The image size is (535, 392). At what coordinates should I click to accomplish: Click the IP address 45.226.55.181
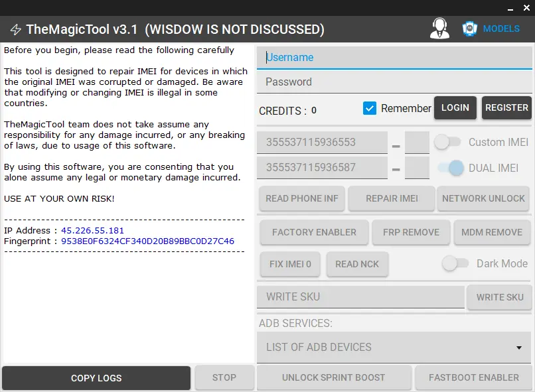point(92,231)
